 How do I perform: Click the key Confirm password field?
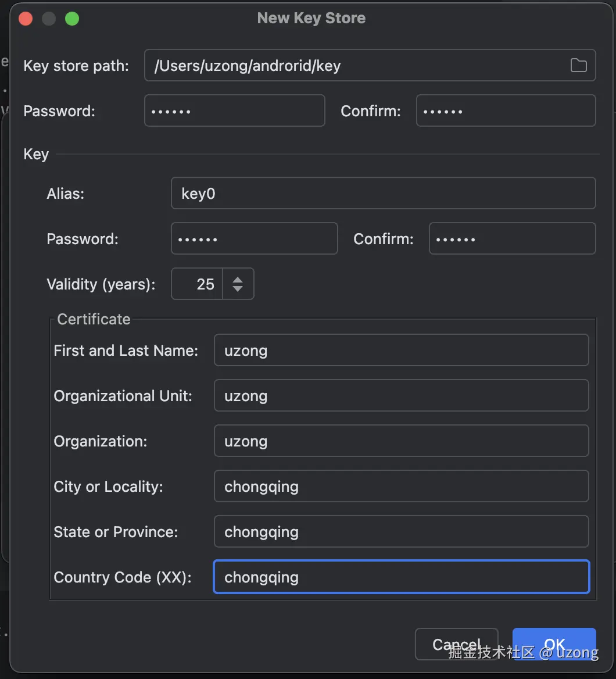point(512,238)
